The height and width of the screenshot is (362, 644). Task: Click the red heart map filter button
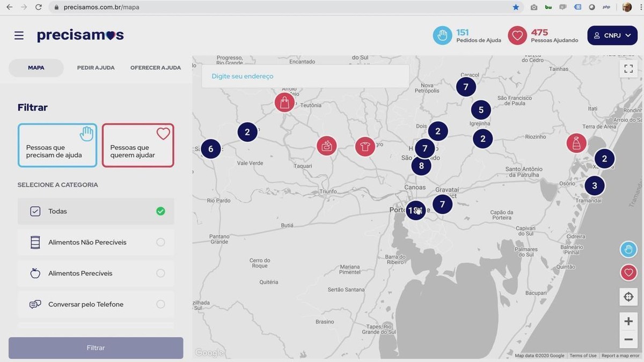(x=628, y=272)
